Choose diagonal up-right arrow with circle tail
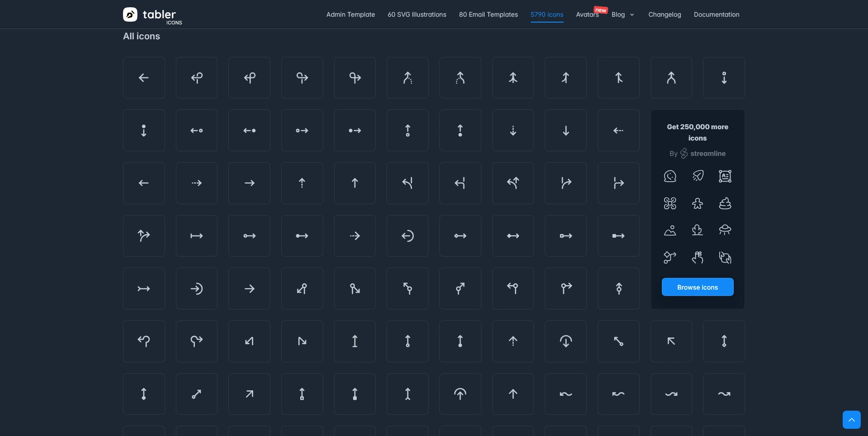The image size is (868, 436). click(197, 394)
